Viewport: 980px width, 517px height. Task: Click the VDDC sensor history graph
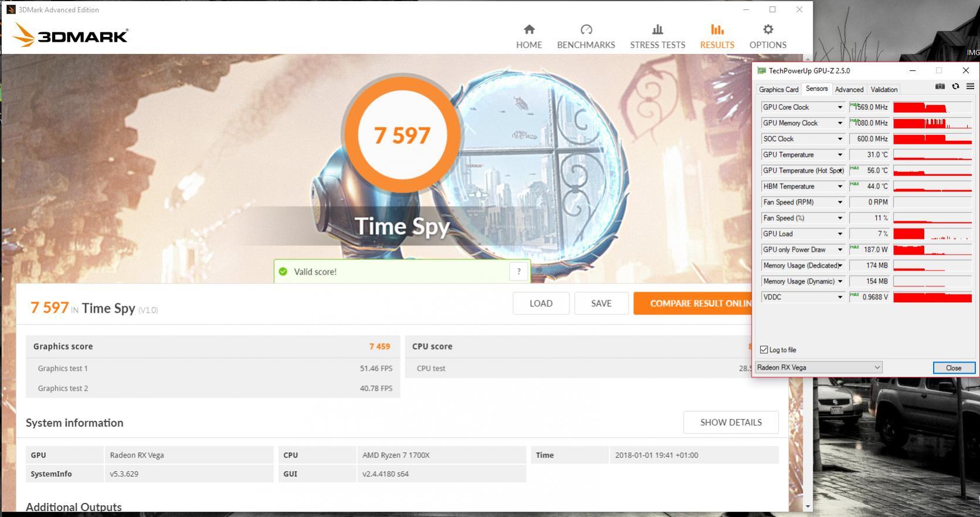coord(932,298)
